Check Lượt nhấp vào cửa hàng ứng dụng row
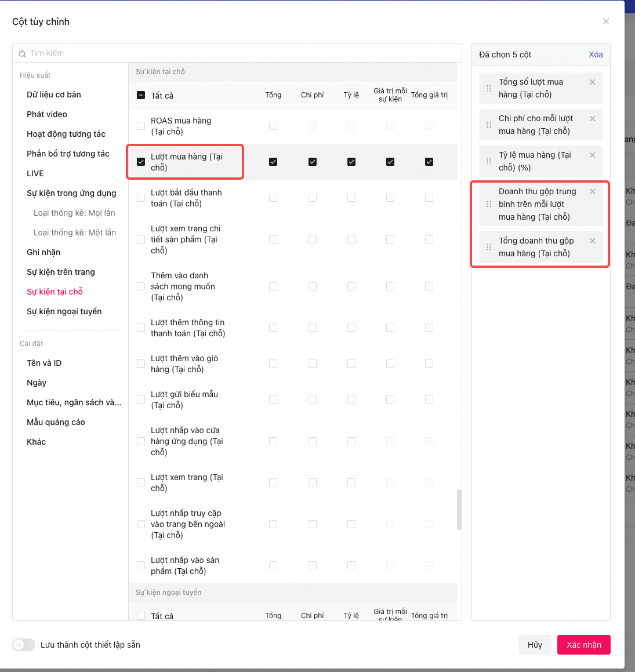The width and height of the screenshot is (635, 672). click(141, 441)
